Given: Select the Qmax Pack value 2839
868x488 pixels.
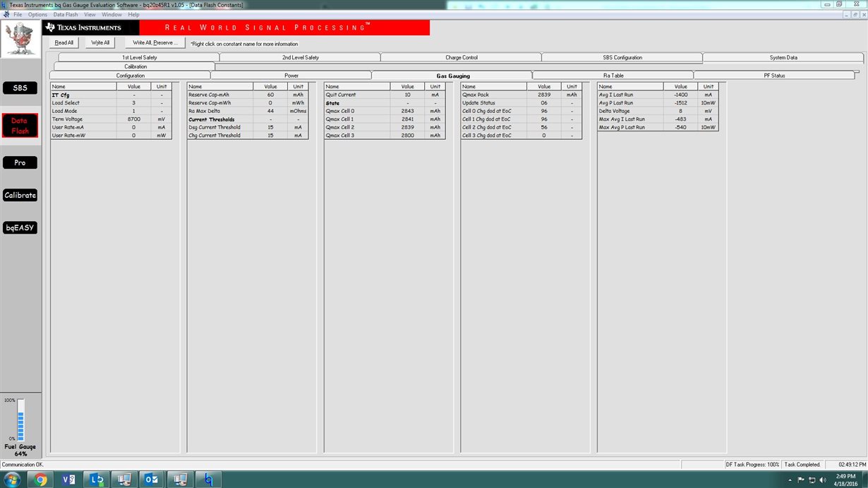Looking at the screenshot, I should (544, 95).
